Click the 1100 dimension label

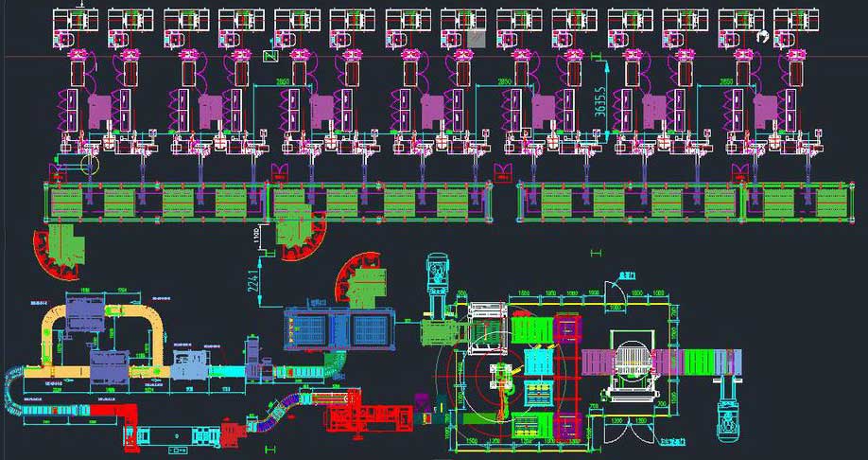258,237
